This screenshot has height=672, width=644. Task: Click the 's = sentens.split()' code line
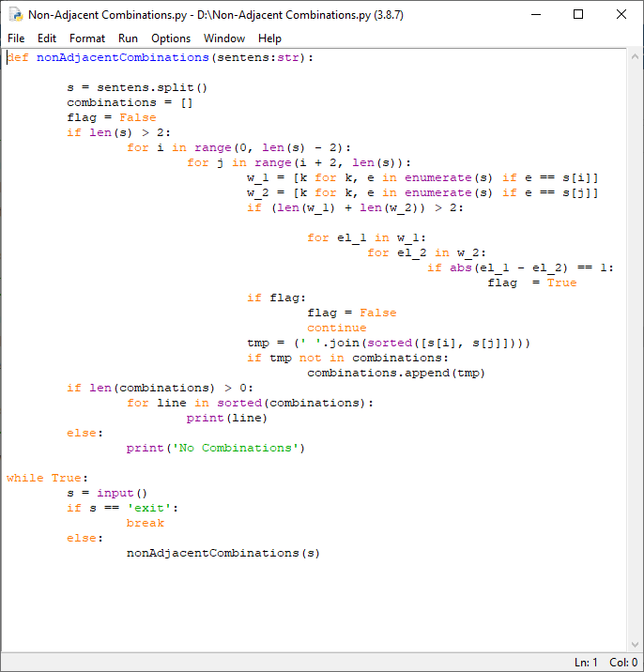pyautogui.click(x=137, y=87)
